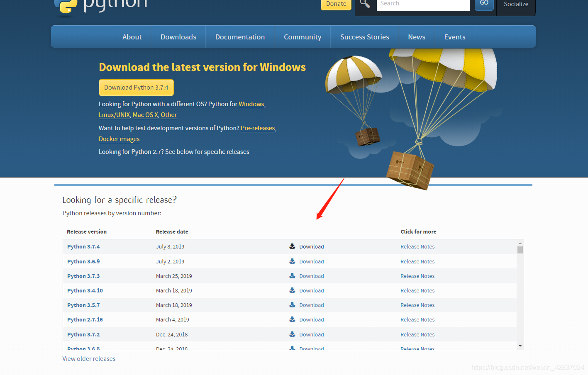Image resolution: width=588 pixels, height=375 pixels.
Task: Open the Python 2.7.16 release version link
Action: point(85,319)
